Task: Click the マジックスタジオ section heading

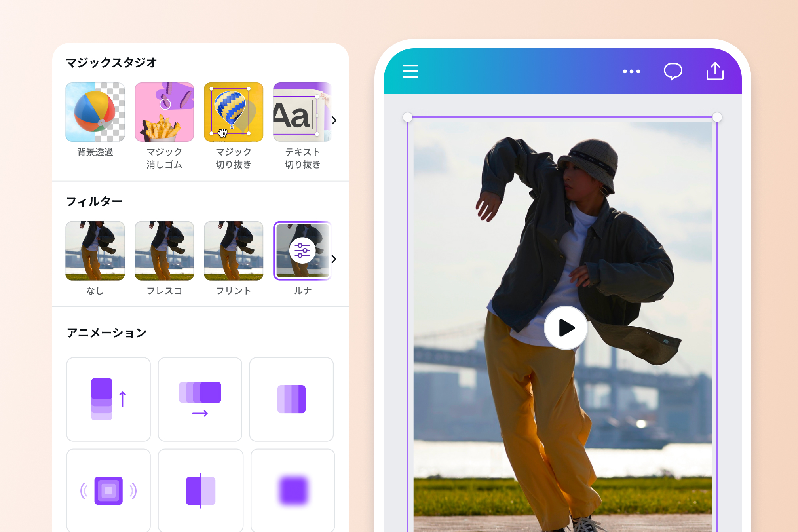Action: pyautogui.click(x=112, y=63)
